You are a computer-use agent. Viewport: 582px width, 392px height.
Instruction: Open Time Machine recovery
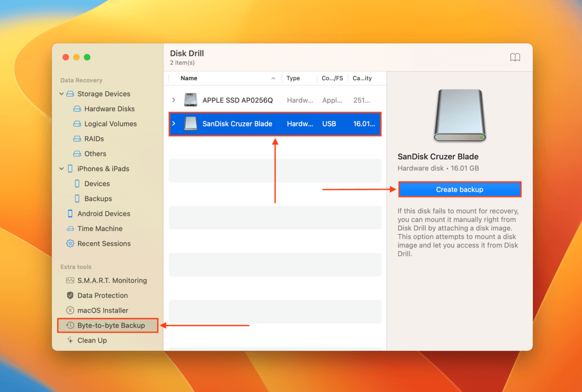click(100, 229)
